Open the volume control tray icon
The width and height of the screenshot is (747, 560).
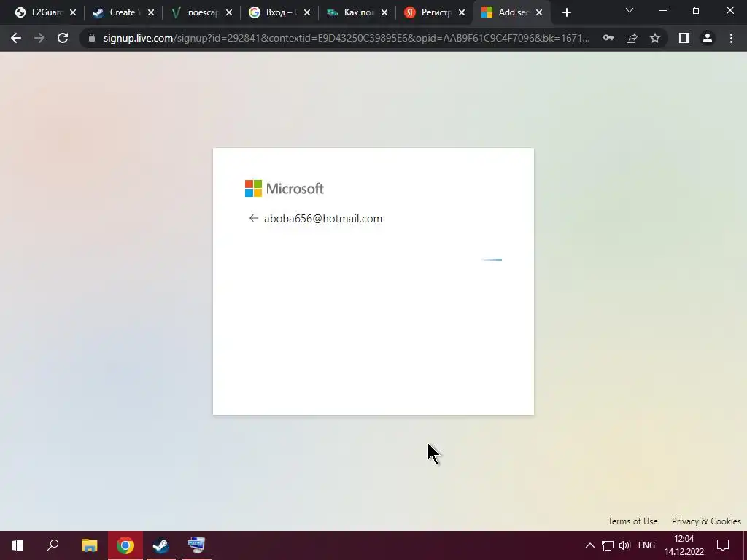[624, 545]
